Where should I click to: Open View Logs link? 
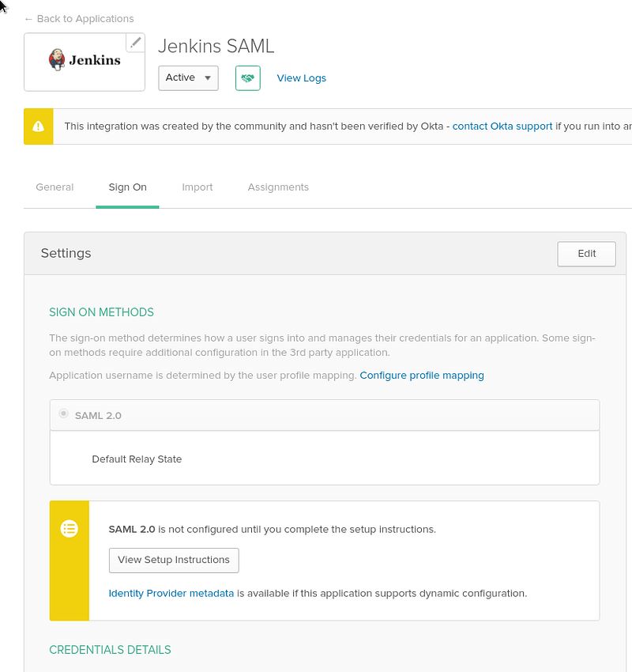click(x=302, y=78)
